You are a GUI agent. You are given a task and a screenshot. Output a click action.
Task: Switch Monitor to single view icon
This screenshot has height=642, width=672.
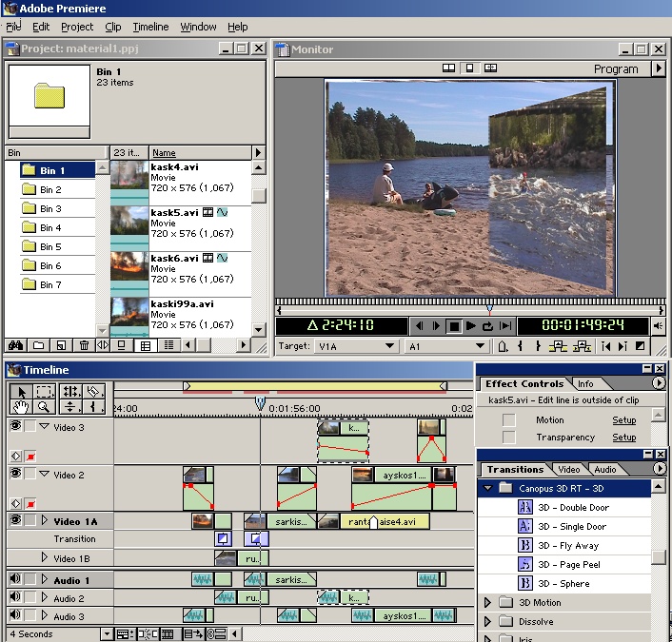[469, 68]
